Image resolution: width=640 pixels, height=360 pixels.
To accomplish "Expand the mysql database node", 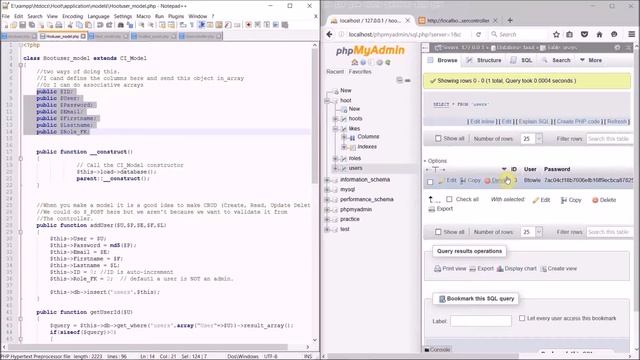I will 327,190.
